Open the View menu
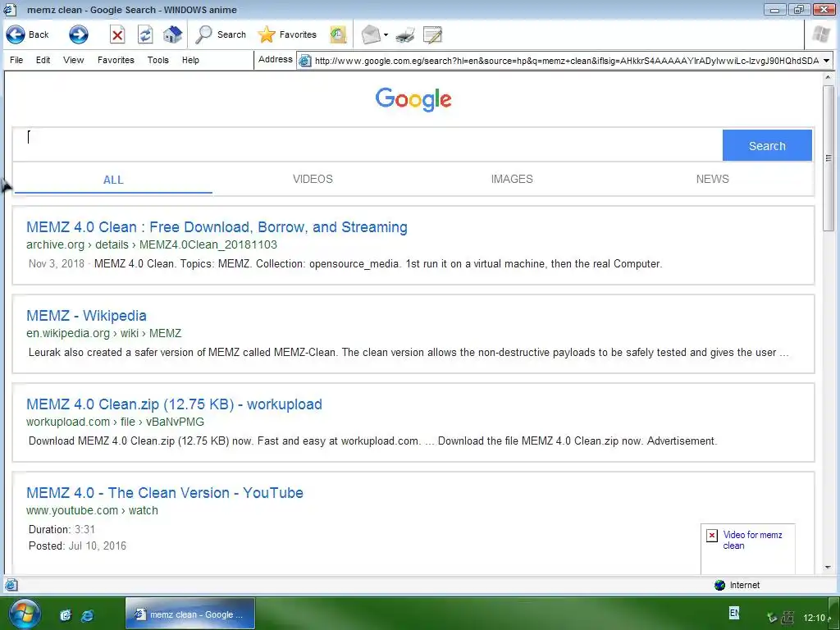Viewport: 840px width, 630px height. point(73,60)
